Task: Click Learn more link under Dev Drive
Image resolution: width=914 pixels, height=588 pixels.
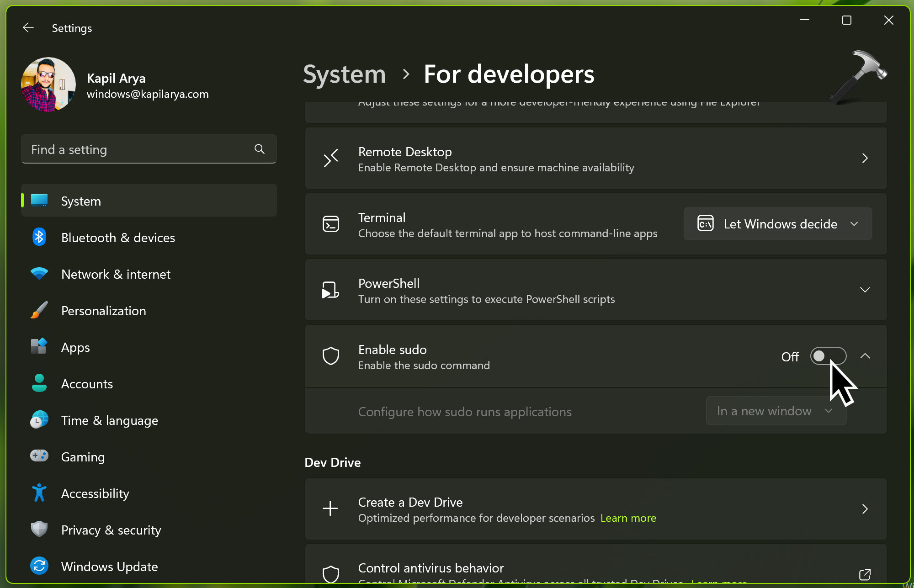Action: (628, 518)
